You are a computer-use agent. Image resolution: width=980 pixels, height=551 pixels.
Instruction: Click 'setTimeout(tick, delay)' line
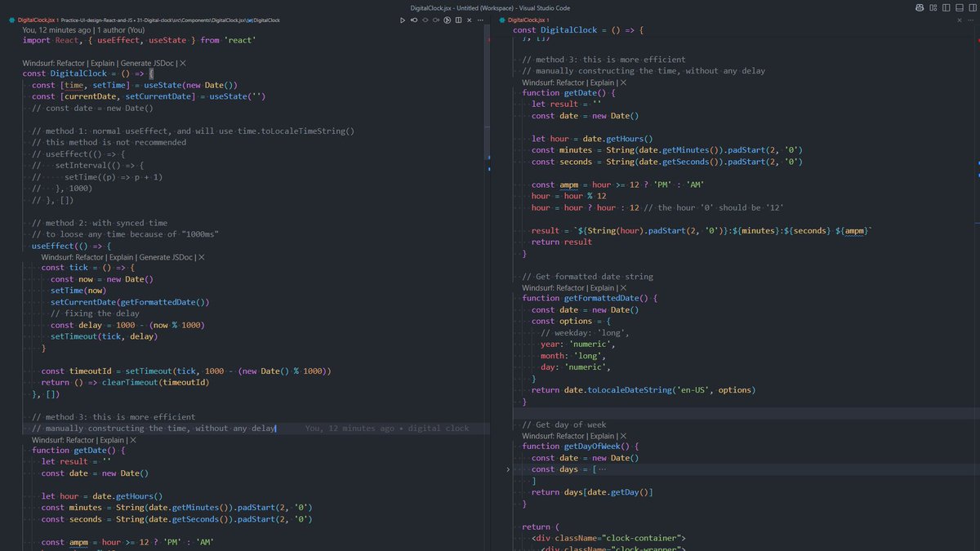(103, 336)
